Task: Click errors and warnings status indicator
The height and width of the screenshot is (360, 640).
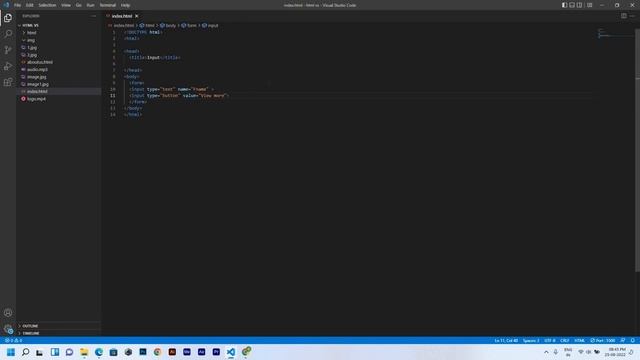Action: [x=13, y=340]
